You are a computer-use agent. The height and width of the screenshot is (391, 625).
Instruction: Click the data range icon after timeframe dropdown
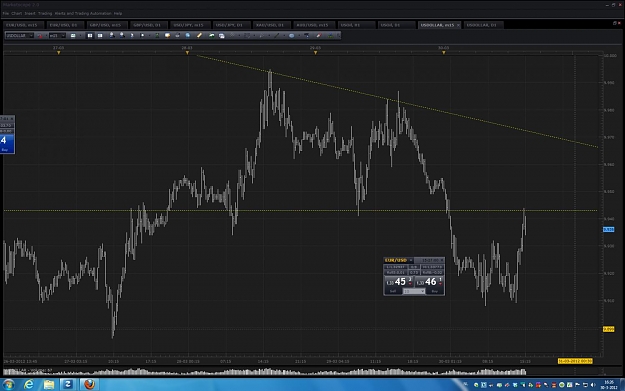tap(73, 35)
